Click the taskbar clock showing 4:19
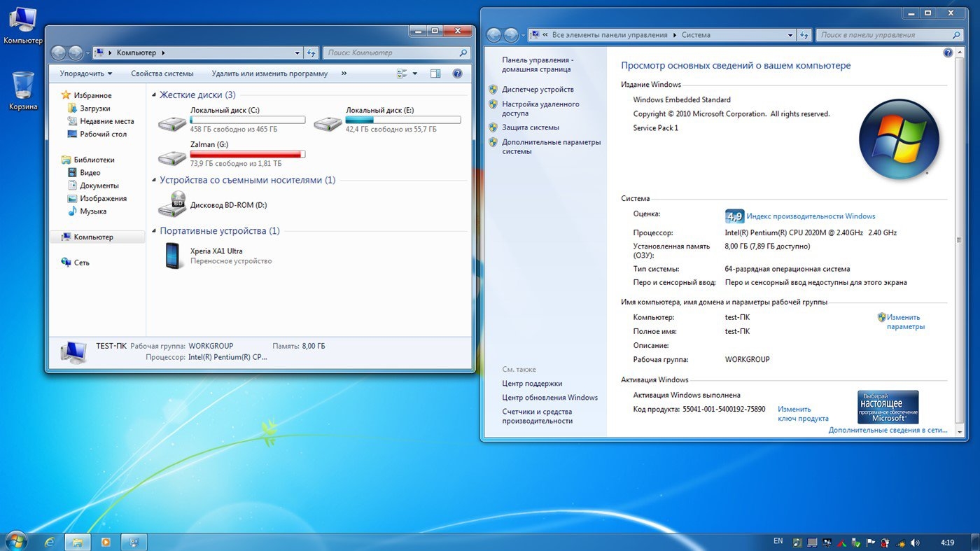Screen dimensions: 980x551 (x=948, y=542)
